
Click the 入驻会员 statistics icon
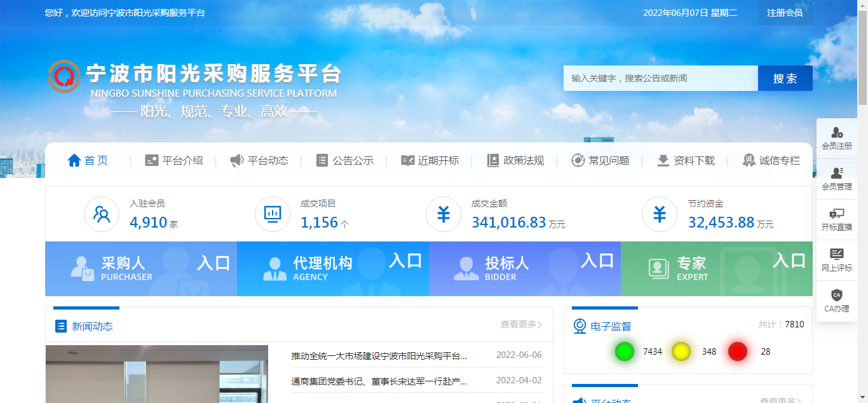pyautogui.click(x=102, y=215)
